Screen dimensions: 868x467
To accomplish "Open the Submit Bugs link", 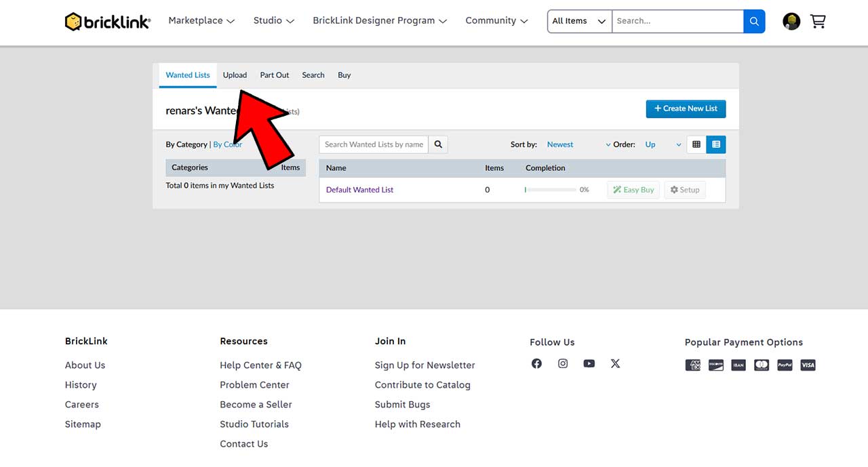I will point(402,405).
